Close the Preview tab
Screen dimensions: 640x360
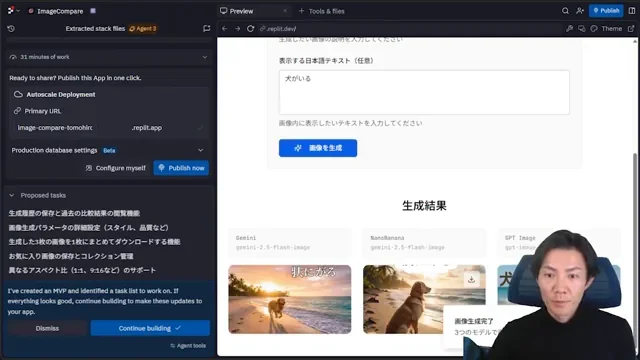point(285,11)
